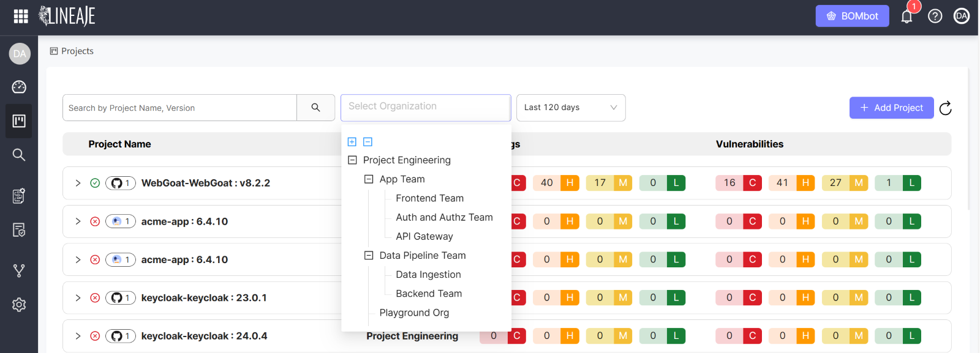This screenshot has width=980, height=353.
Task: Open the help question mark icon
Action: click(935, 17)
